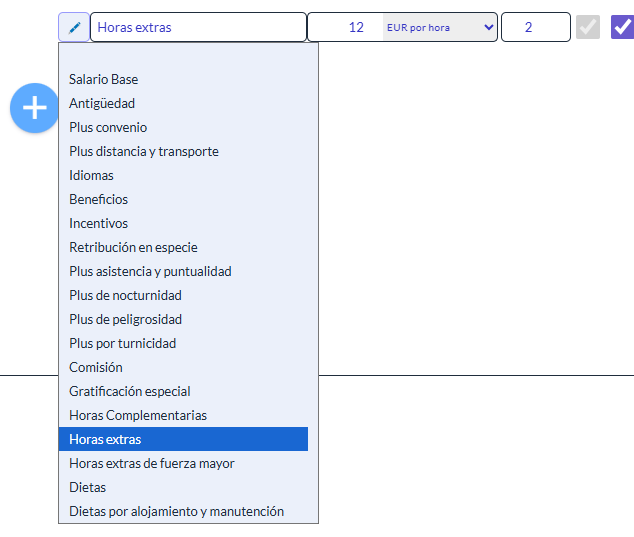This screenshot has height=537, width=634.
Task: Toggle the purple checked checkbox
Action: point(622,27)
